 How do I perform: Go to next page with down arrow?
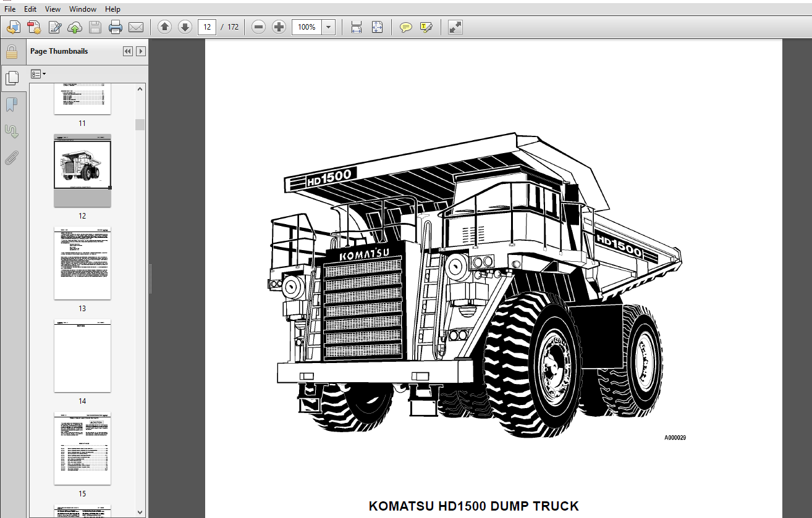point(185,27)
